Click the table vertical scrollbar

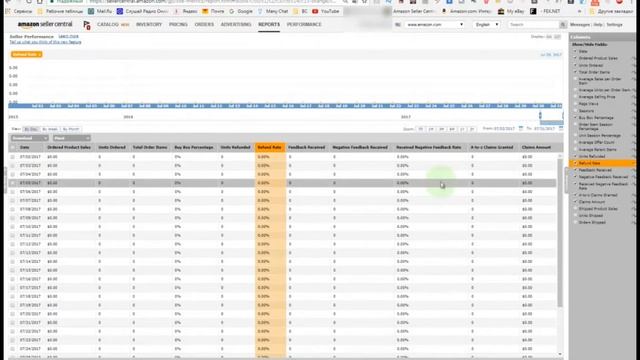tap(560, 233)
